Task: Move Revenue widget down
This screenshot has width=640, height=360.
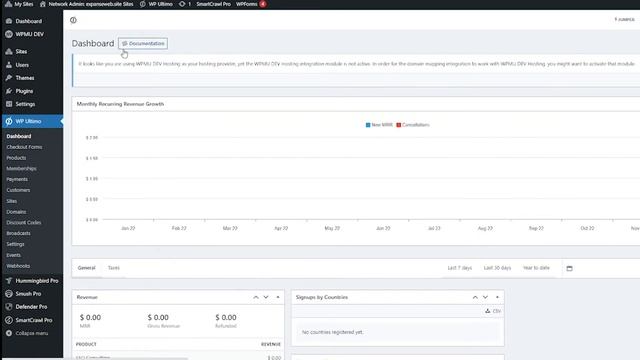Action: pos(266,297)
